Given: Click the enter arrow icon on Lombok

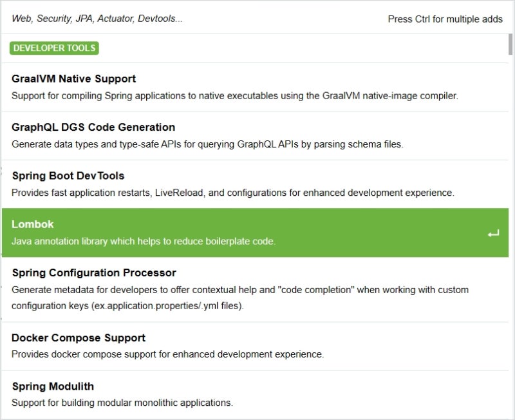Looking at the screenshot, I should [493, 234].
